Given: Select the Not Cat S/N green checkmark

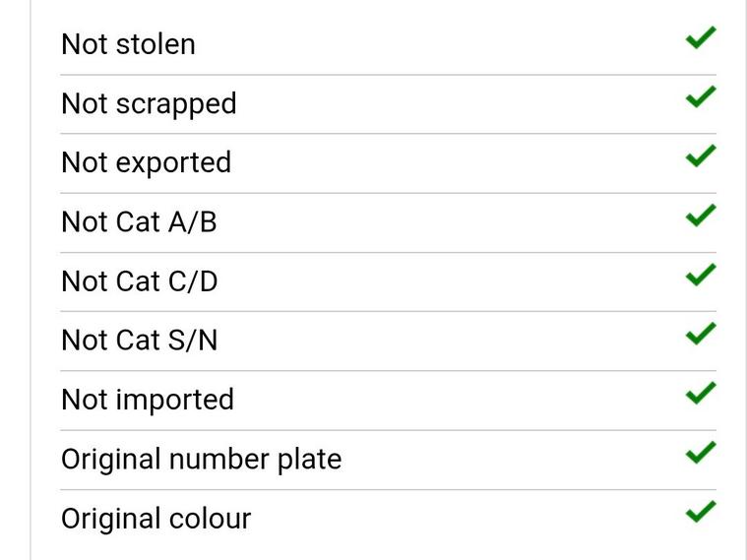Looking at the screenshot, I should (700, 335).
